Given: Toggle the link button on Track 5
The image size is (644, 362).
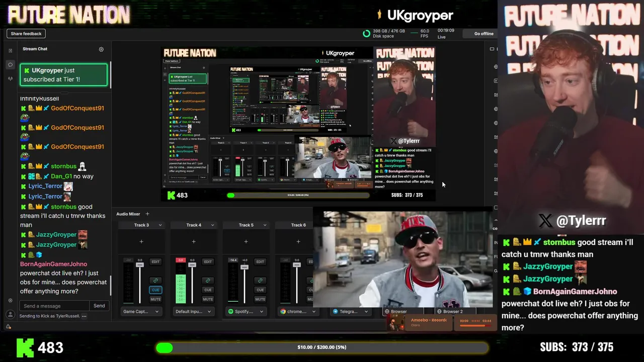Looking at the screenshot, I should point(260,281).
